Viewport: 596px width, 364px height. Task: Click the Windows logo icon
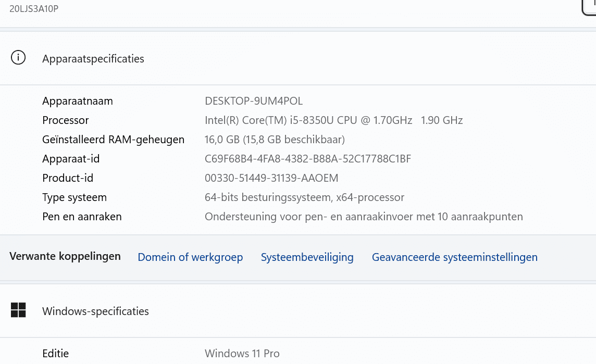pos(18,310)
